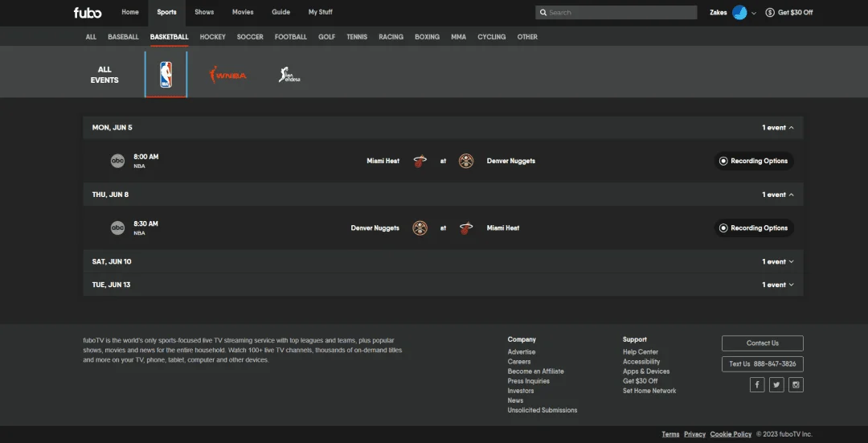Click Miami Heat logo in Thu Jun 8 game
This screenshot has height=443, width=868.
point(466,228)
